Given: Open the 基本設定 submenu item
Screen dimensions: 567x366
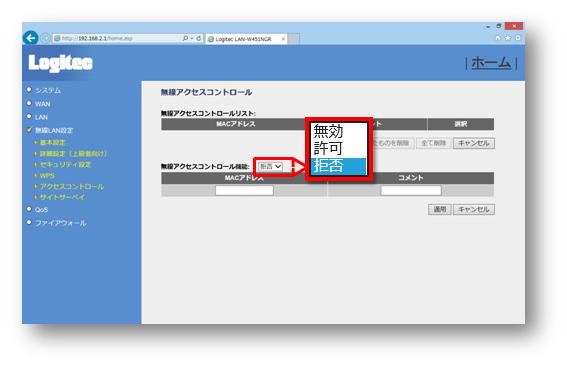Looking at the screenshot, I should [x=53, y=142].
